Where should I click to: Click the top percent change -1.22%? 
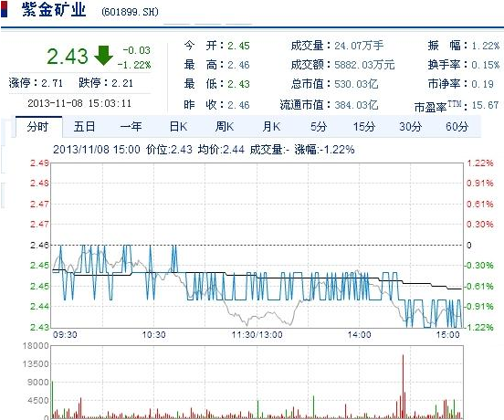134,65
